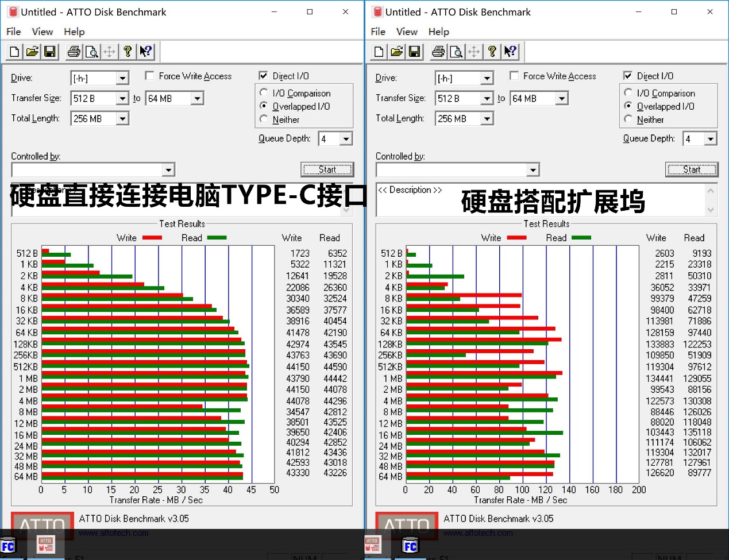Click Start button in right window
The width and height of the screenshot is (729, 560).
click(692, 169)
